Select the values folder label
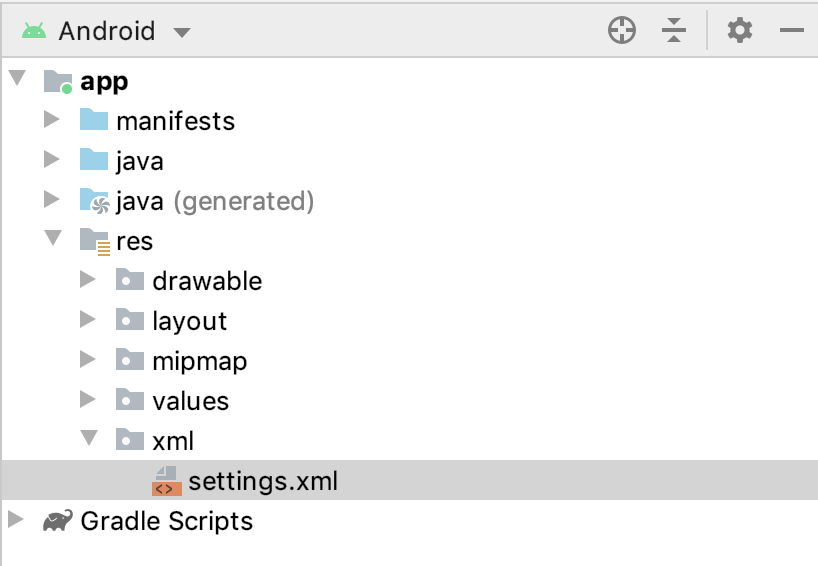 (190, 401)
